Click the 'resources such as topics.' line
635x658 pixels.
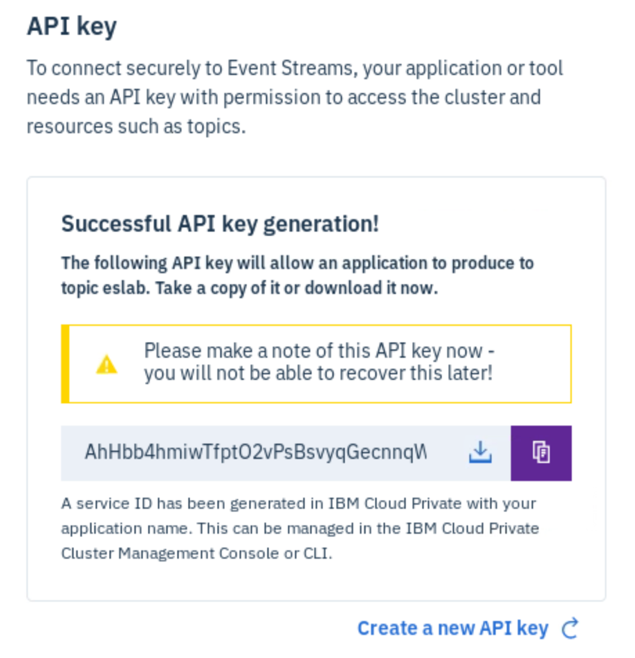(136, 126)
